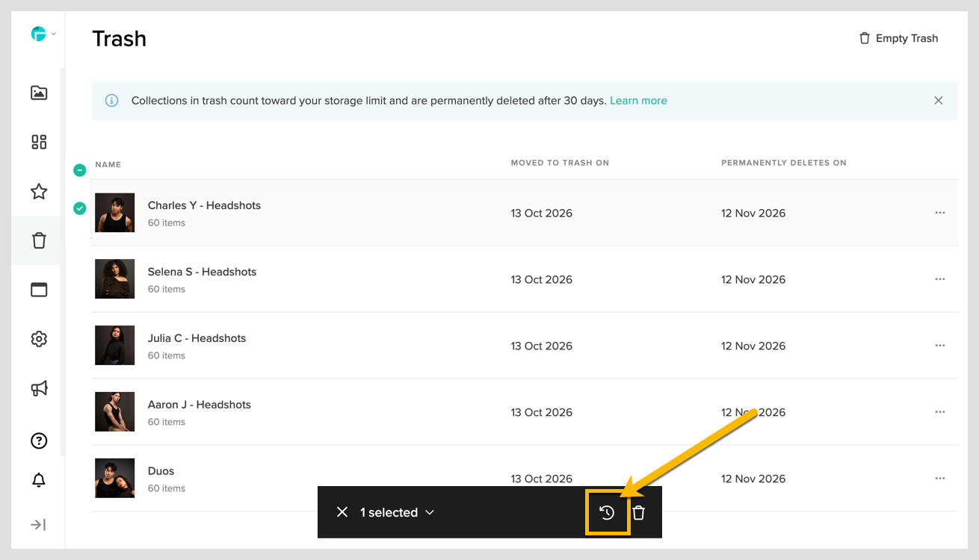
Task: Toggle the select-all checkbox by Name header
Action: (x=80, y=170)
